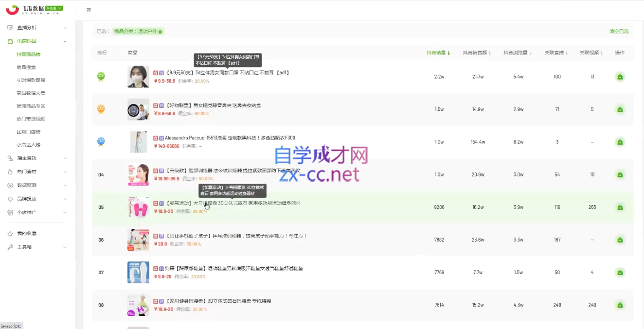Collapse the 电商选品 menu section

(x=65, y=41)
